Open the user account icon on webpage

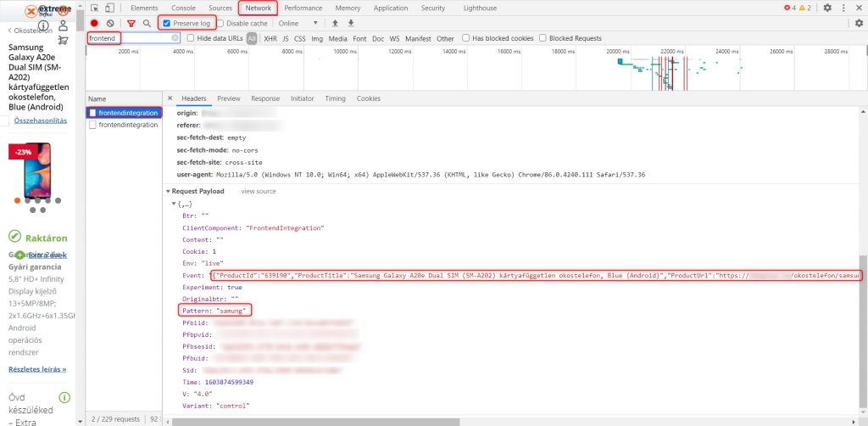[x=63, y=25]
